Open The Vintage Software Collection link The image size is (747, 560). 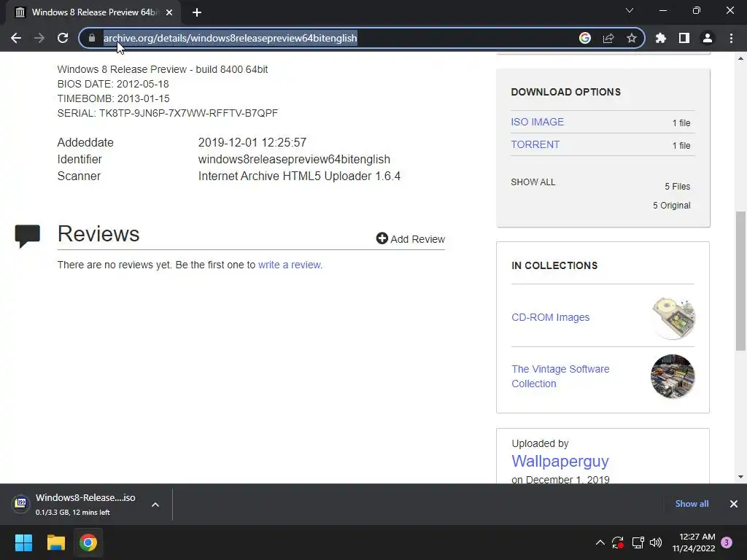pos(560,376)
